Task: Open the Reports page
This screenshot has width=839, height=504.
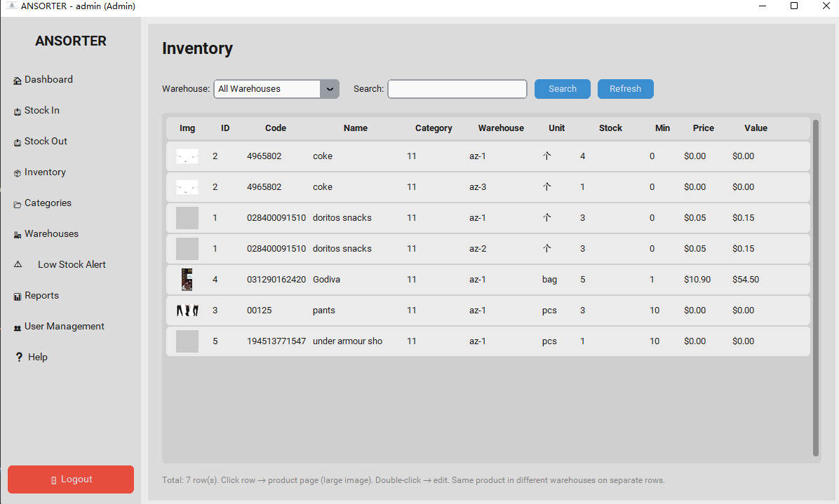Action: click(x=41, y=296)
